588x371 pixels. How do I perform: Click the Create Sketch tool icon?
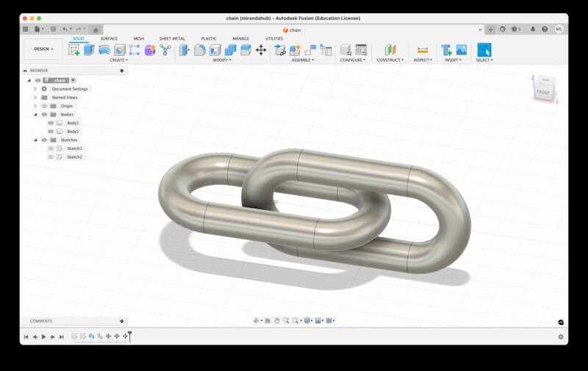click(74, 50)
